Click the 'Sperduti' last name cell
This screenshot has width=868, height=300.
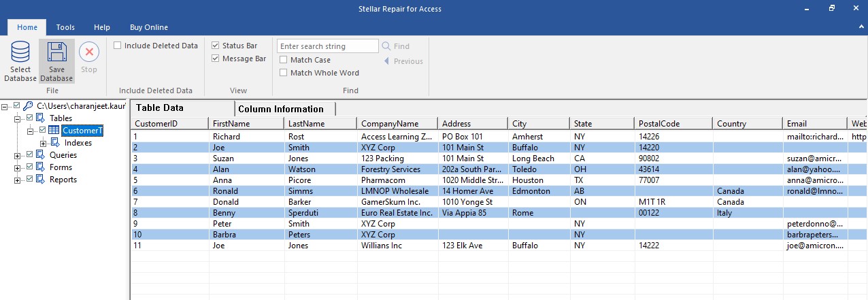coord(320,213)
